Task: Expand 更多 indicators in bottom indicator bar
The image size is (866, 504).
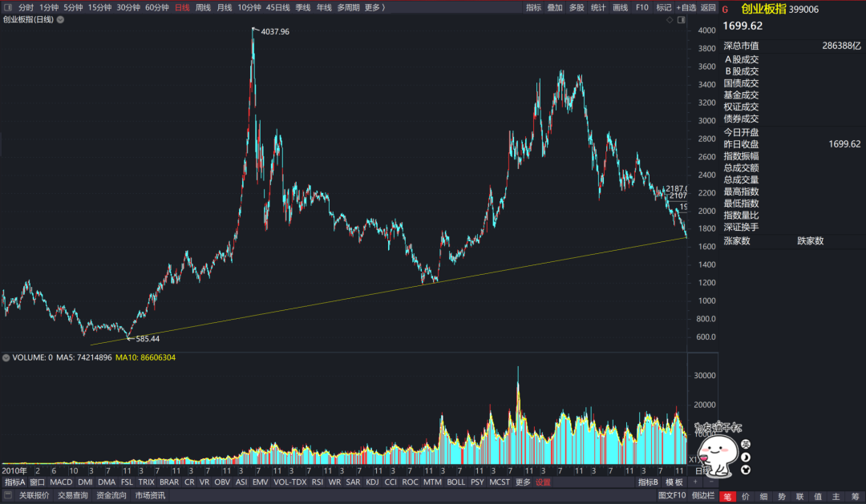Action: (523, 482)
